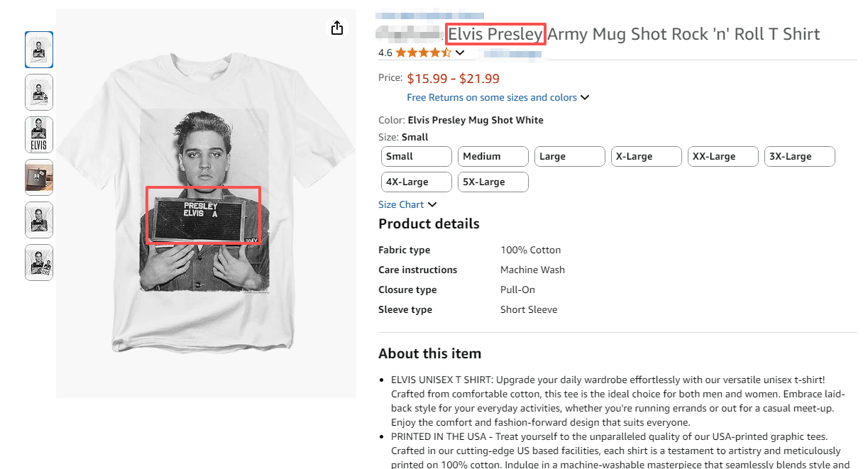Screen dimensions: 868x469
Task: Expand Free Returns on some sizes and colors
Action: (x=498, y=97)
